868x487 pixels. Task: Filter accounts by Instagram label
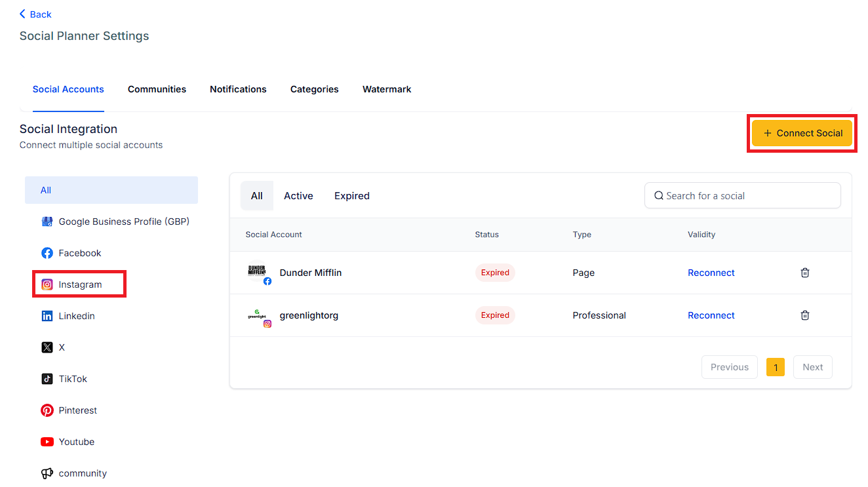click(x=80, y=284)
